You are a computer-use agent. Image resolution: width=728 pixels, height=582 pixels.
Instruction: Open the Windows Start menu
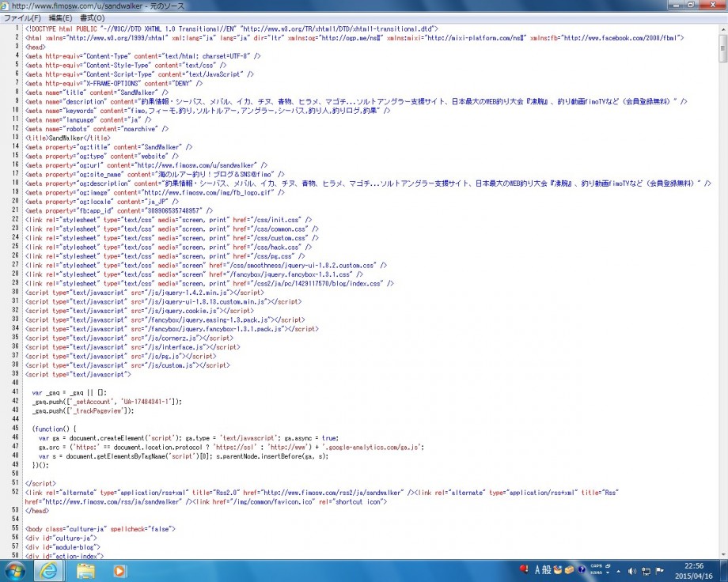point(15,570)
